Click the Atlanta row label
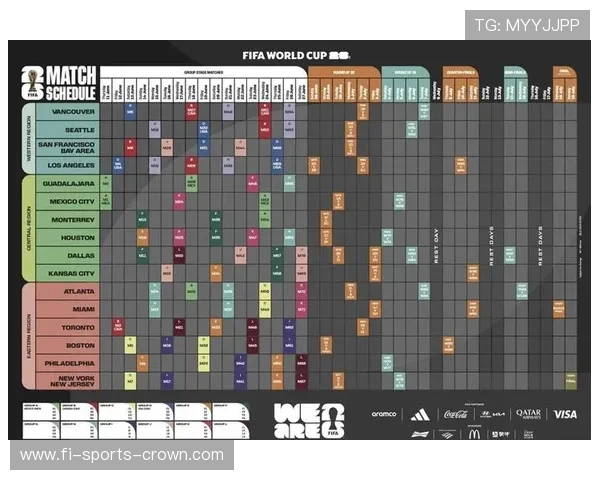 68,291
